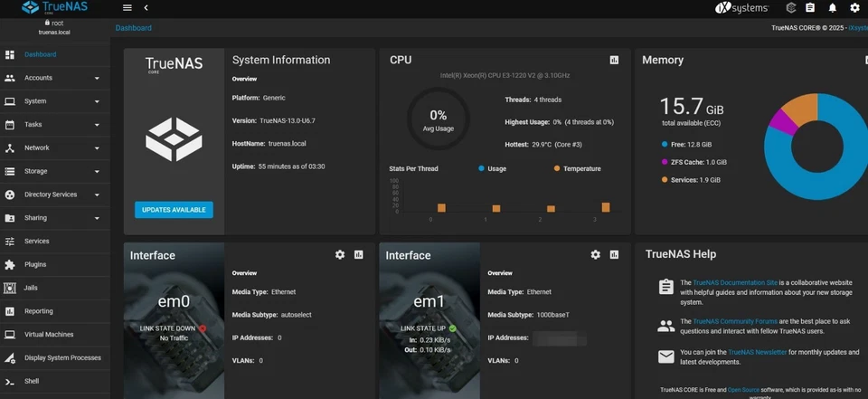Open the top bar settings gear
The width and height of the screenshot is (868, 399).
854,8
